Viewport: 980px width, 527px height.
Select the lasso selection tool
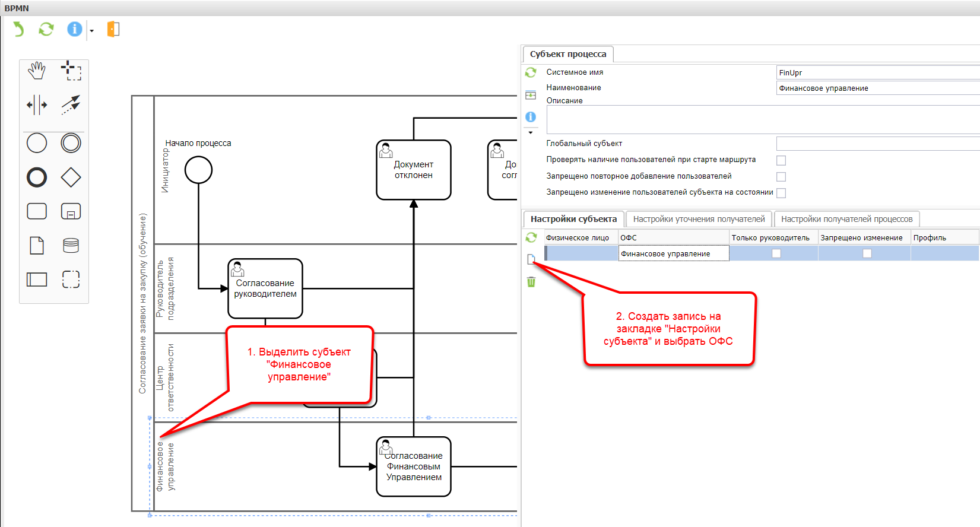coord(71,71)
